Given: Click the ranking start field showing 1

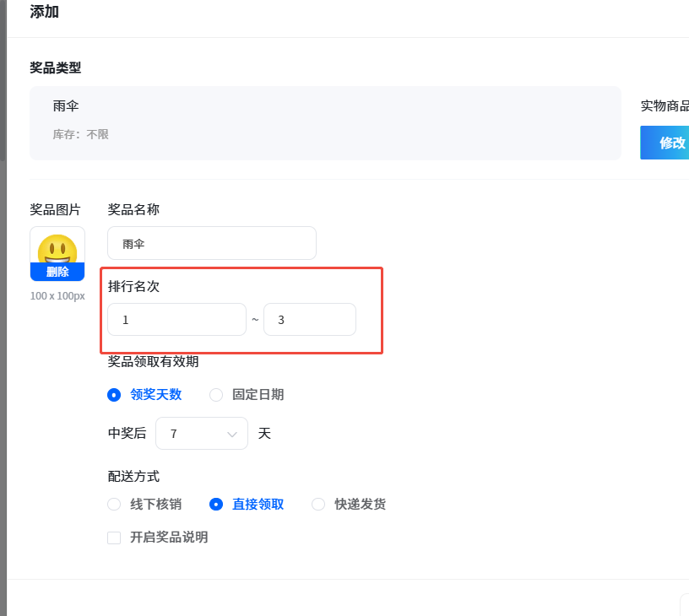Looking at the screenshot, I should click(176, 320).
